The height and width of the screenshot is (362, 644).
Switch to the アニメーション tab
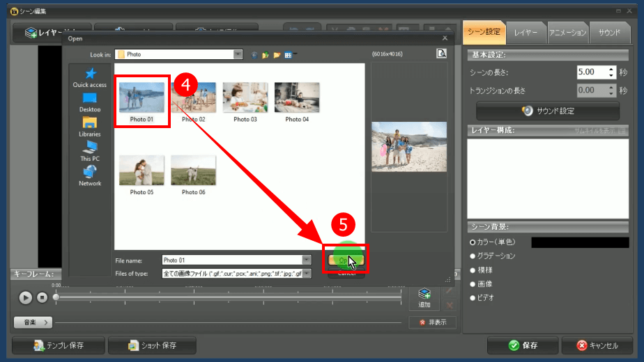coord(567,32)
